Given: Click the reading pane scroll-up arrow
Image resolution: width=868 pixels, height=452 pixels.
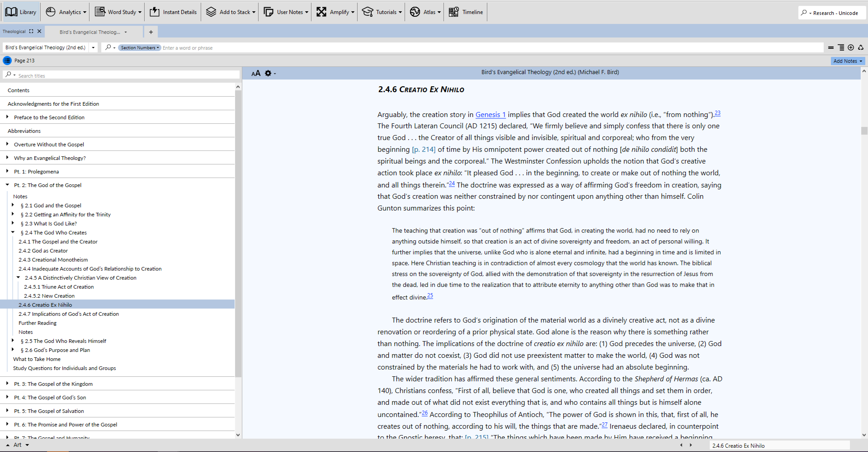Looking at the screenshot, I should coord(864,71).
